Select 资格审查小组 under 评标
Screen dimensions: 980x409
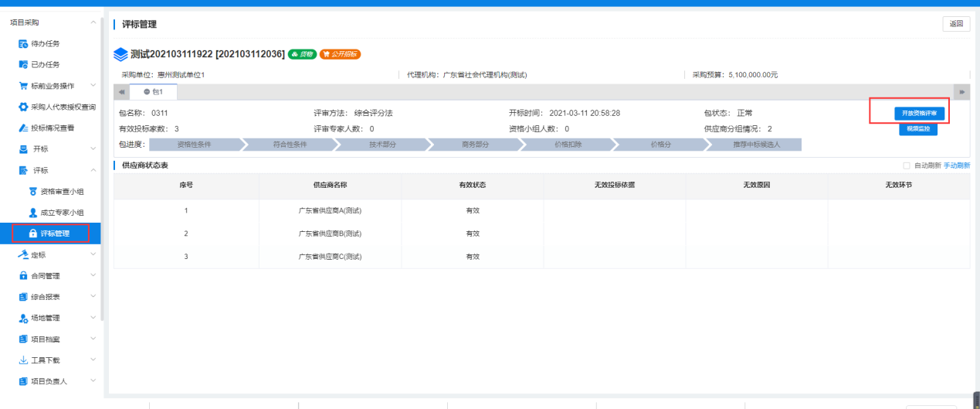(x=62, y=191)
